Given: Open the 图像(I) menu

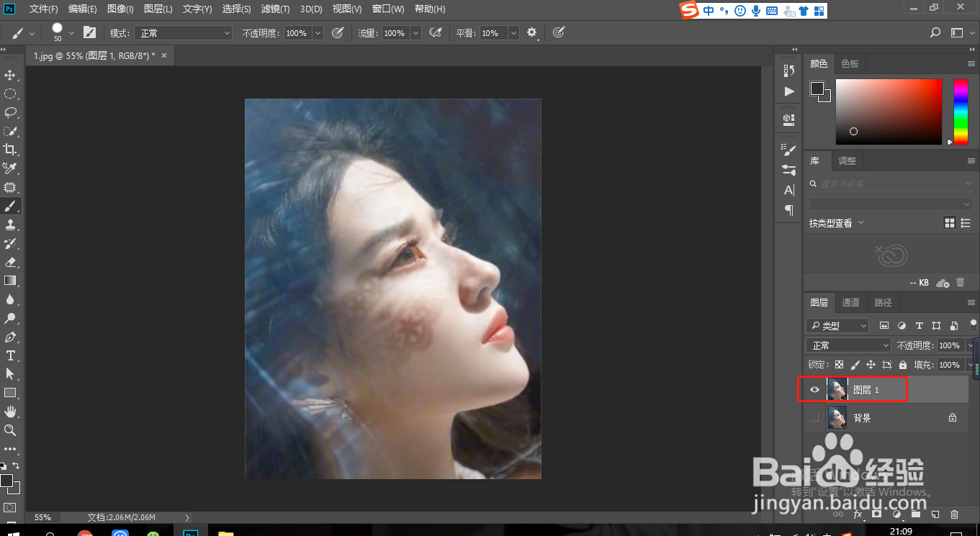Looking at the screenshot, I should 120,9.
